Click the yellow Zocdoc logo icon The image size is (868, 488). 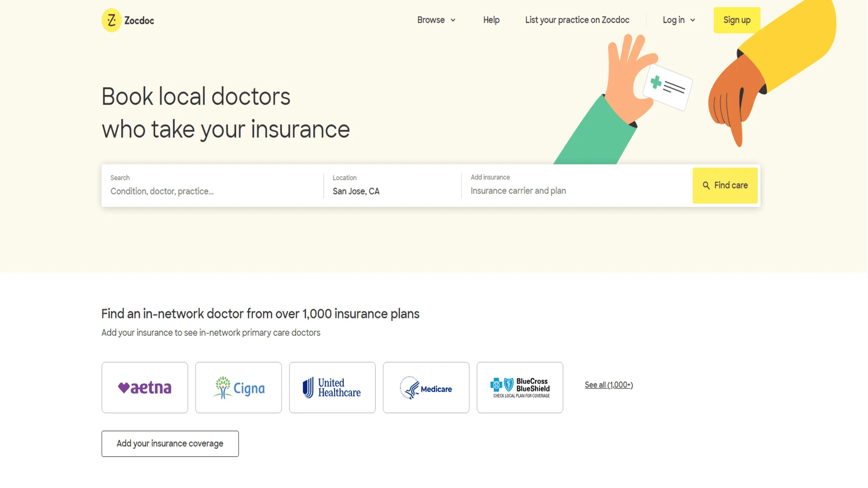pos(111,20)
